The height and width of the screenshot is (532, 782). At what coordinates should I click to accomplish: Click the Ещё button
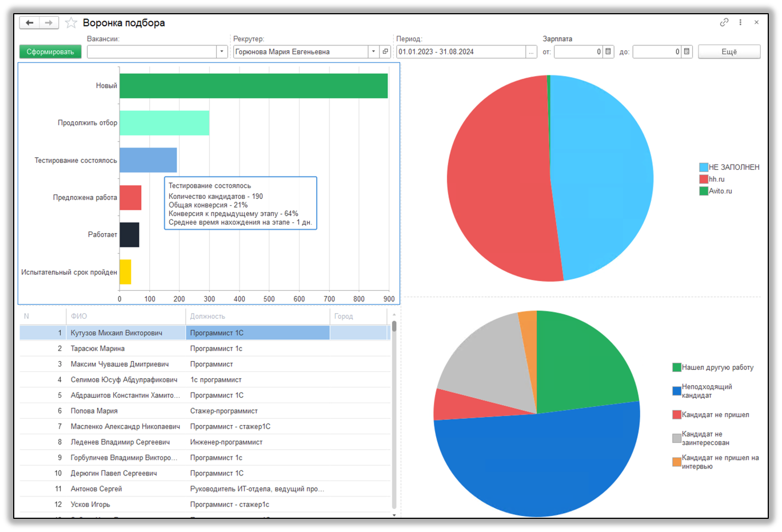(x=729, y=52)
